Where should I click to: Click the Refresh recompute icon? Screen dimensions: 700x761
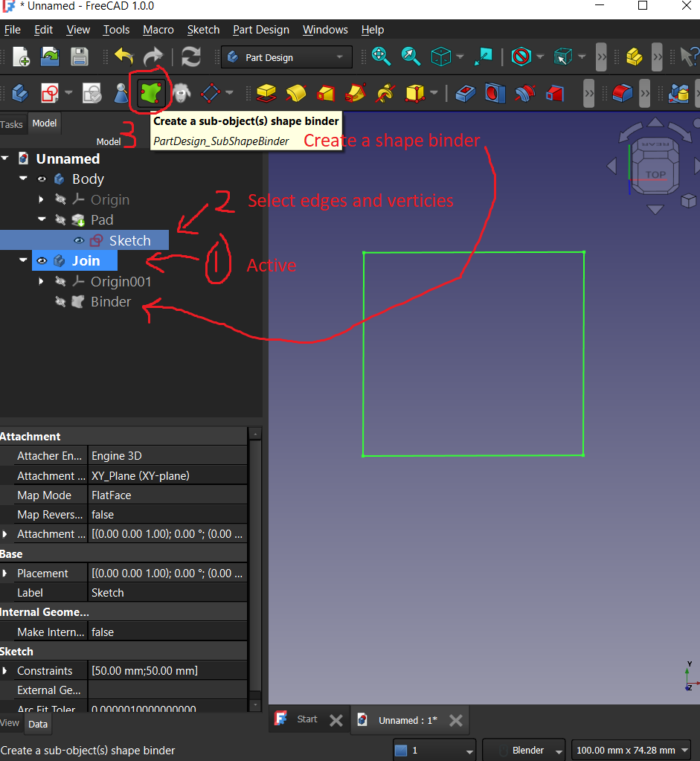[191, 57]
